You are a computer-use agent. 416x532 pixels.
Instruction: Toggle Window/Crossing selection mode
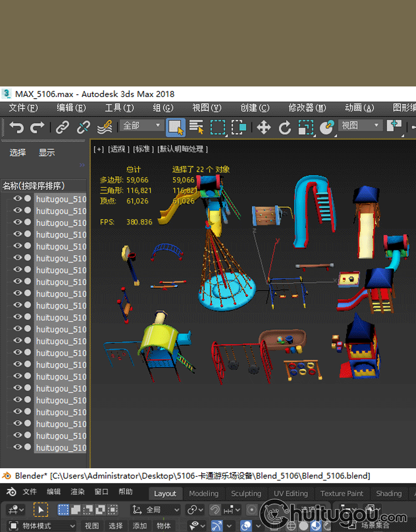coord(239,127)
